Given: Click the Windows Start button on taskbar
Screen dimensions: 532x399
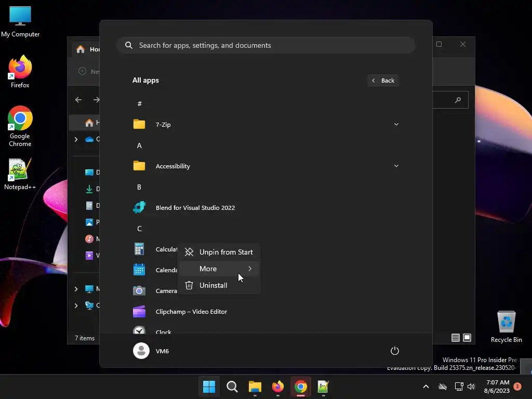Looking at the screenshot, I should click(209, 387).
